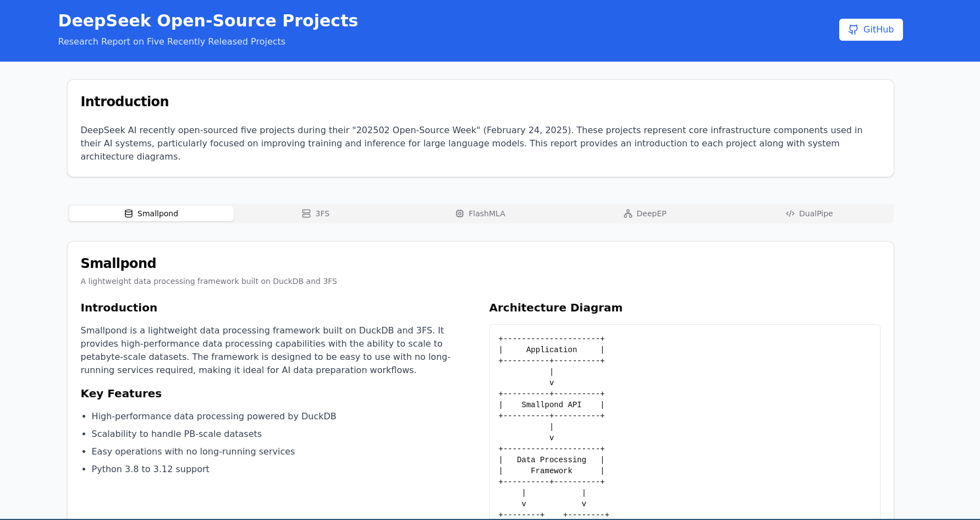
Task: Click 'Python 3.8 to 3.12 support' bullet
Action: 150,469
